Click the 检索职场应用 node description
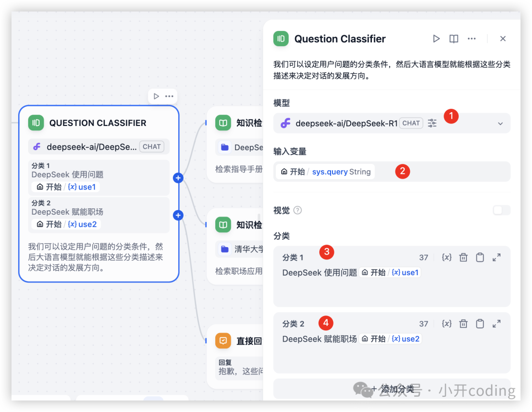Viewport: 532px width, 412px height. (239, 271)
